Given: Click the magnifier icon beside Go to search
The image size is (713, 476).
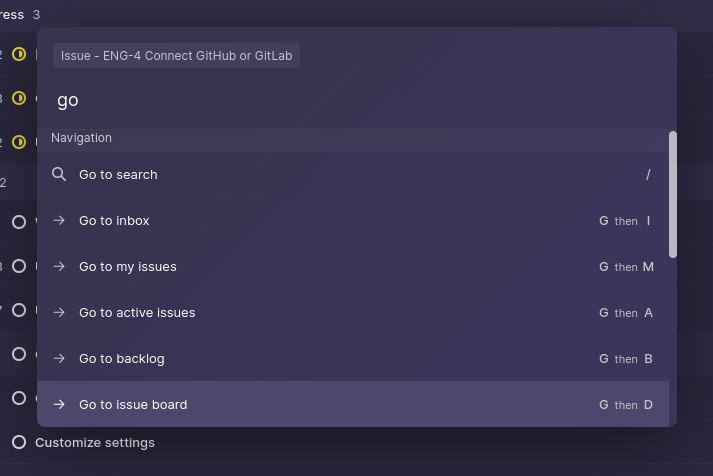Looking at the screenshot, I should [x=59, y=175].
